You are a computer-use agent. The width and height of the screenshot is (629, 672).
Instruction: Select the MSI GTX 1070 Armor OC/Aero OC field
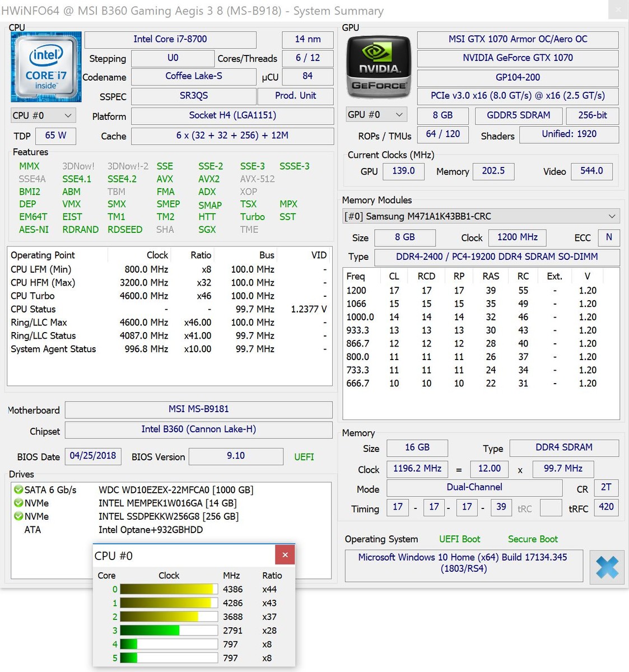point(518,39)
